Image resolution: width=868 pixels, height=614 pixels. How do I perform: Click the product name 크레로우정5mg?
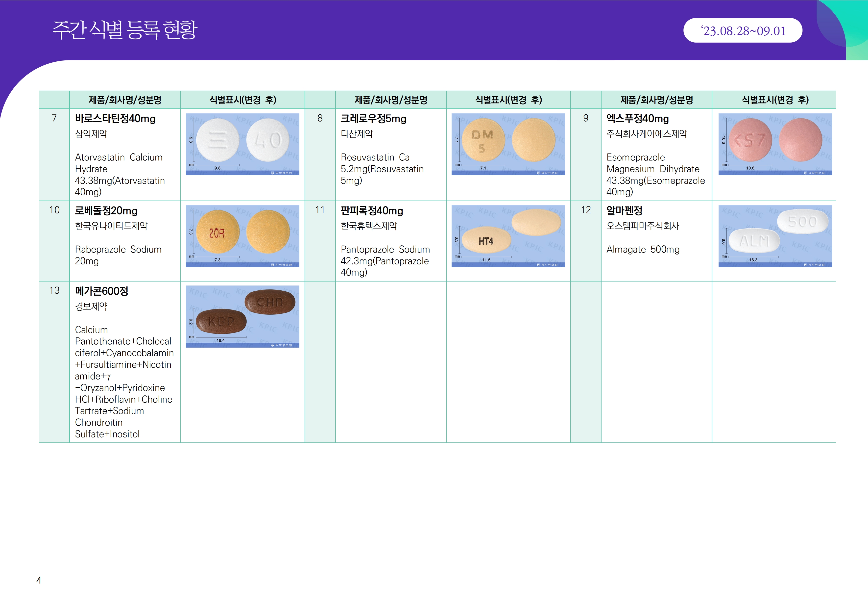click(x=373, y=119)
